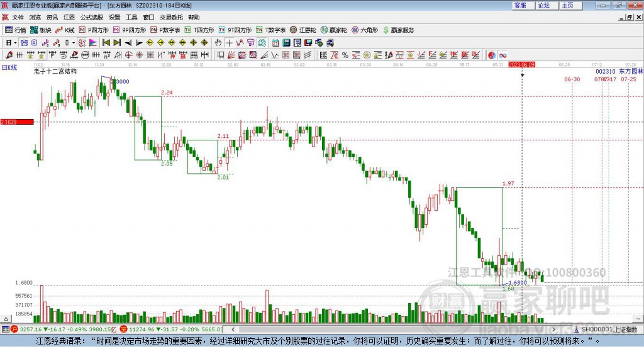
Task: Select the zigzag wave line tool
Action: [x=275, y=55]
